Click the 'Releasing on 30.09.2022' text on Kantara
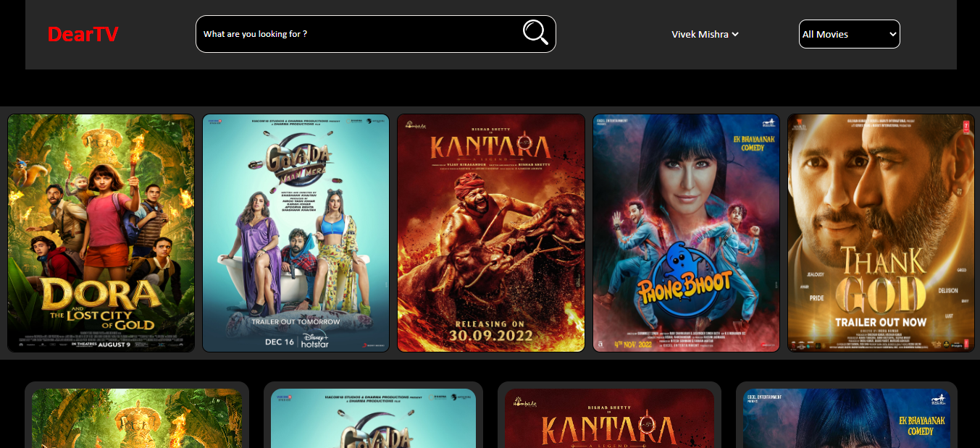Image resolution: width=980 pixels, height=448 pixels. [491, 330]
